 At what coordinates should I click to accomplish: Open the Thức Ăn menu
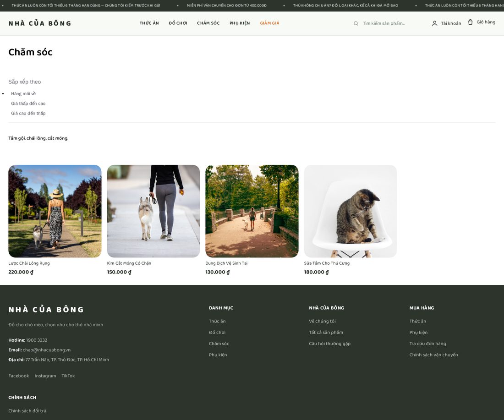tap(149, 23)
